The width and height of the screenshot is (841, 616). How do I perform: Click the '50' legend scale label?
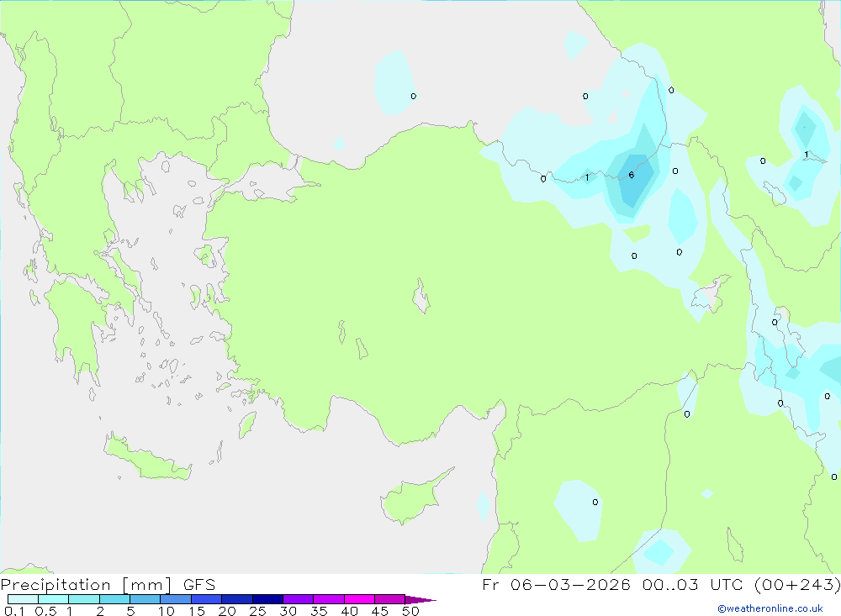point(410,611)
